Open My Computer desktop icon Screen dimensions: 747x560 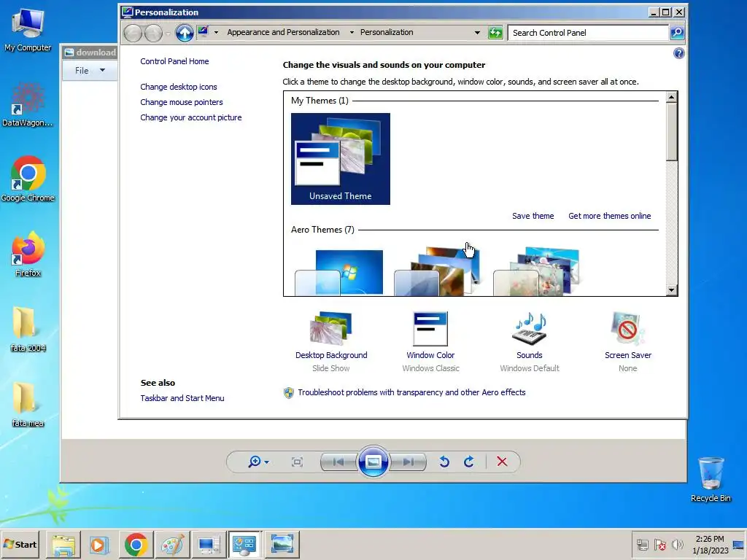click(x=28, y=30)
